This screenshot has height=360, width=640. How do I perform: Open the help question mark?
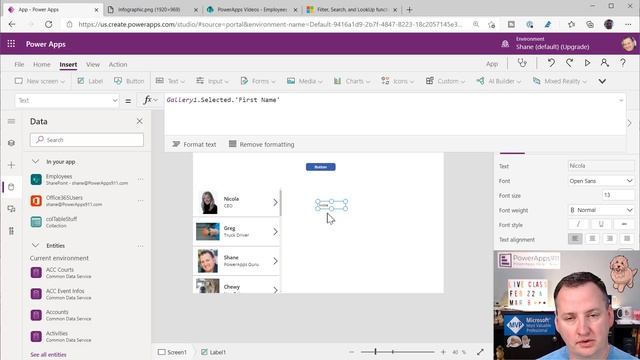(x=623, y=63)
